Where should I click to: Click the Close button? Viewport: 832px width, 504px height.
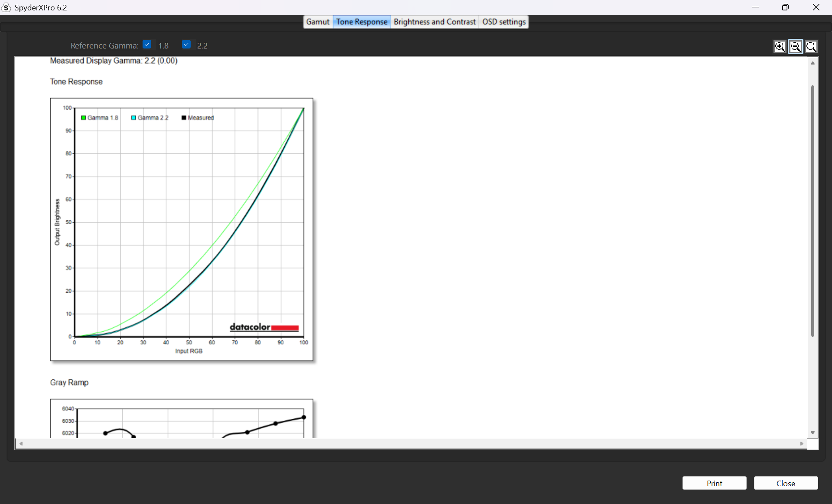pyautogui.click(x=786, y=483)
